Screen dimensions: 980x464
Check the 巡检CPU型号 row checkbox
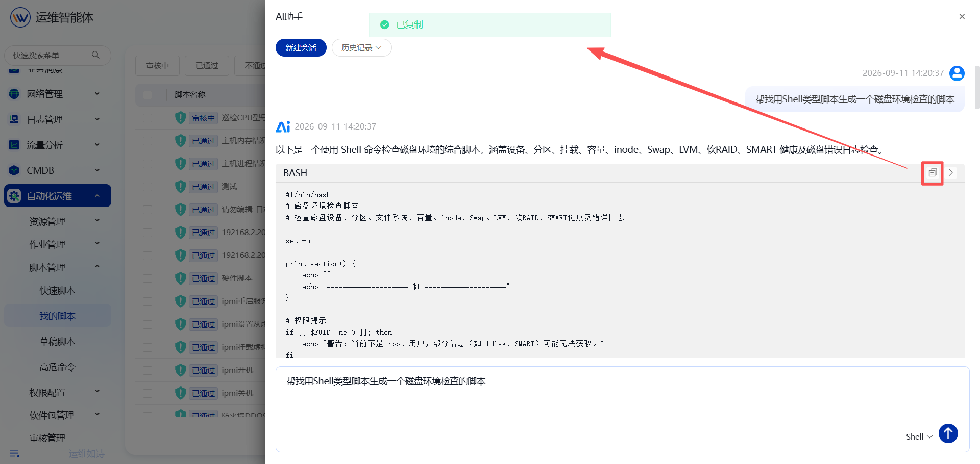148,118
